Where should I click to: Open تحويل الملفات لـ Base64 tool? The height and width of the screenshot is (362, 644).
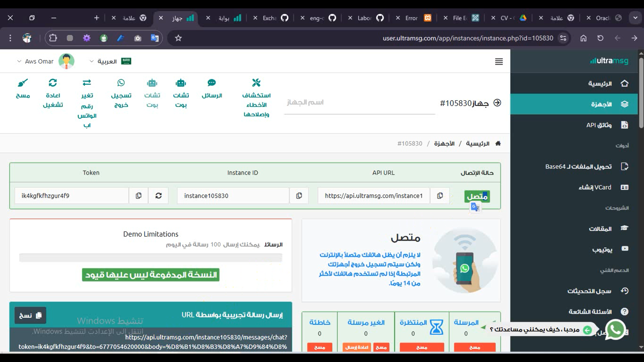pos(574,167)
